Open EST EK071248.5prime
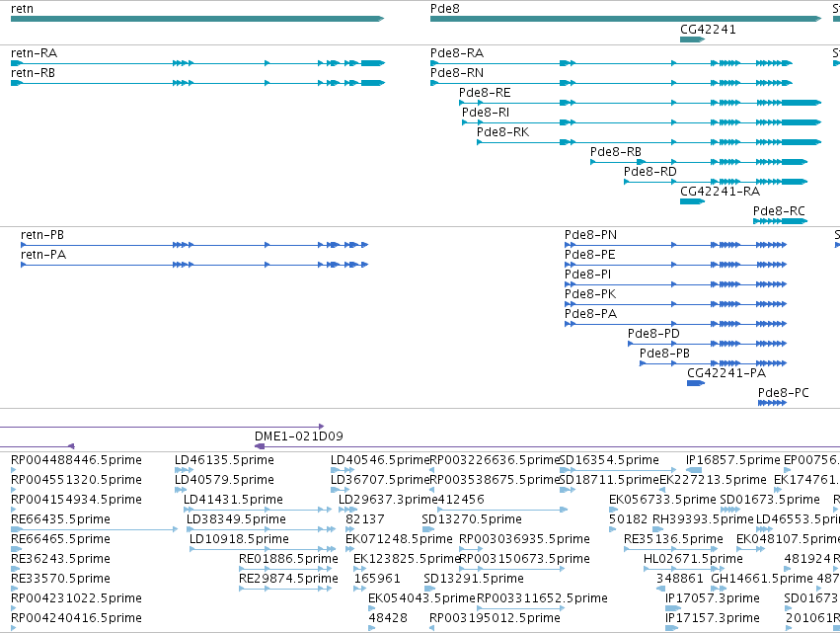This screenshot has width=840, height=633. coord(399,539)
